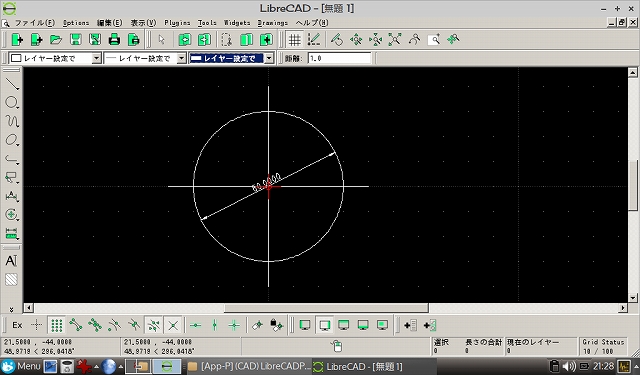Toggle the Ex exclusive snap mode

17,325
